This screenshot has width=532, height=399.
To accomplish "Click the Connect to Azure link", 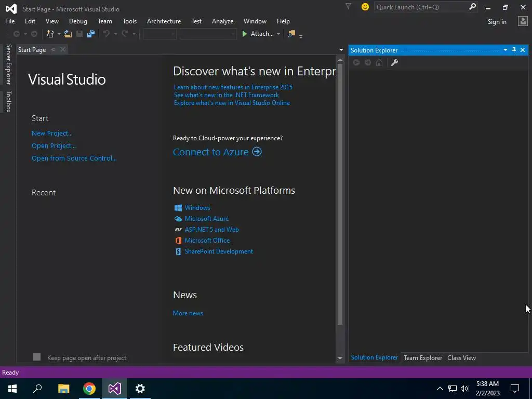I will pos(211,152).
